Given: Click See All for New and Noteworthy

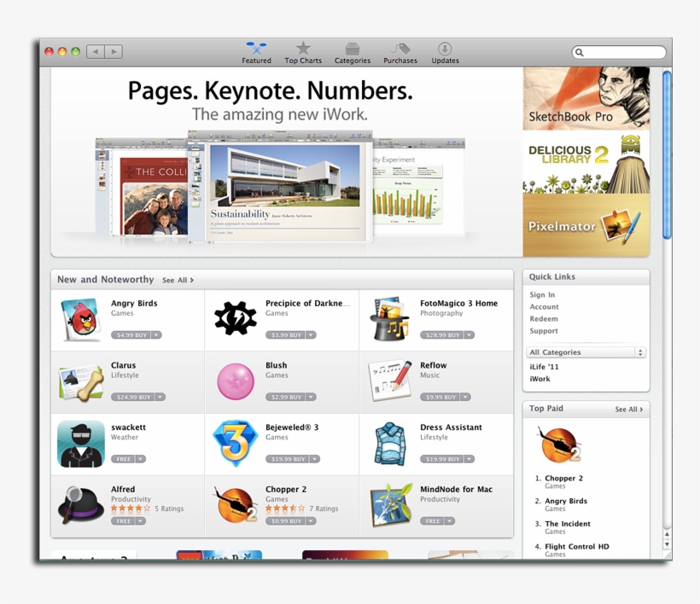Looking at the screenshot, I should pos(178,280).
